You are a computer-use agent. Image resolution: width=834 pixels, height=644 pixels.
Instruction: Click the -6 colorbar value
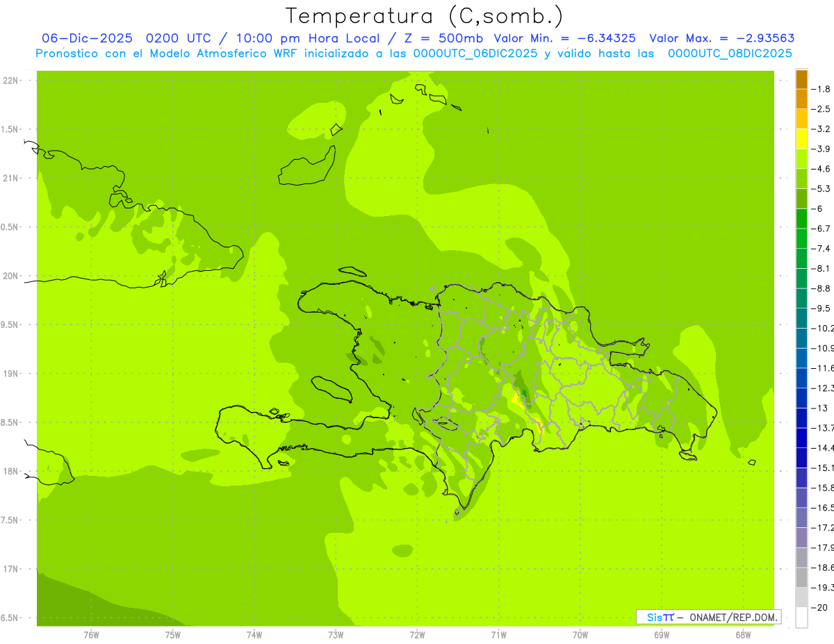coord(818,208)
